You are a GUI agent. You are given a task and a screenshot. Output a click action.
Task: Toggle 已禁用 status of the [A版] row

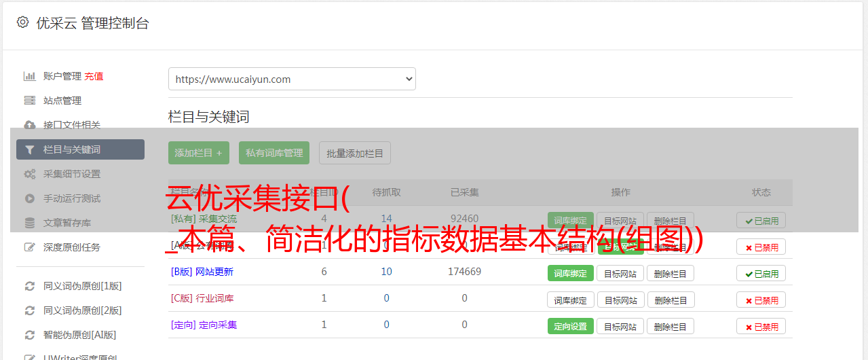pos(761,247)
